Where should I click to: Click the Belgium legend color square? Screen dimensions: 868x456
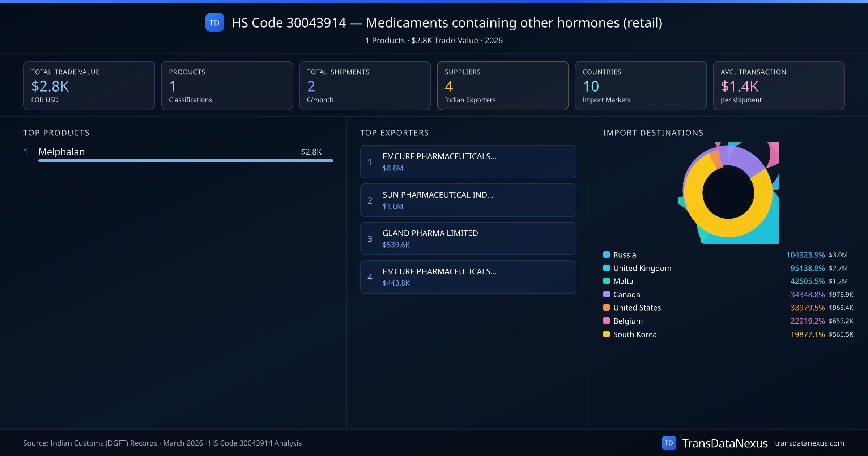(607, 321)
